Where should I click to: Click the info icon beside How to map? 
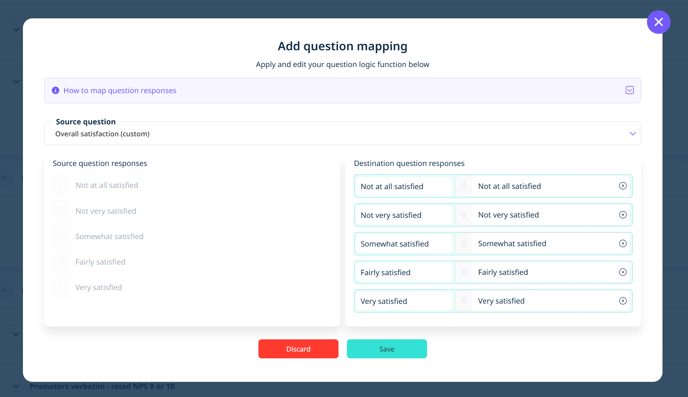[55, 90]
